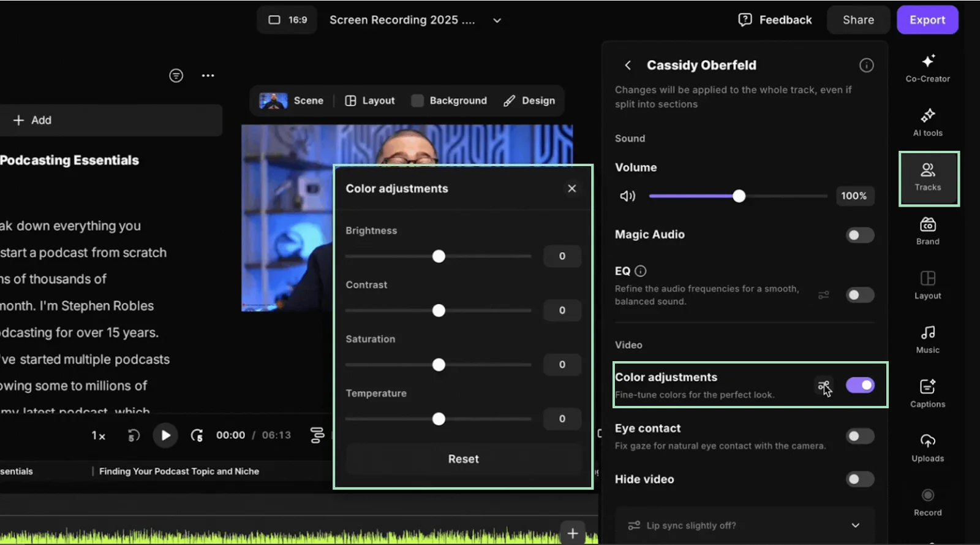Click transcript line 'start a podcast from scratch'
This screenshot has height=545, width=980.
pyautogui.click(x=83, y=253)
